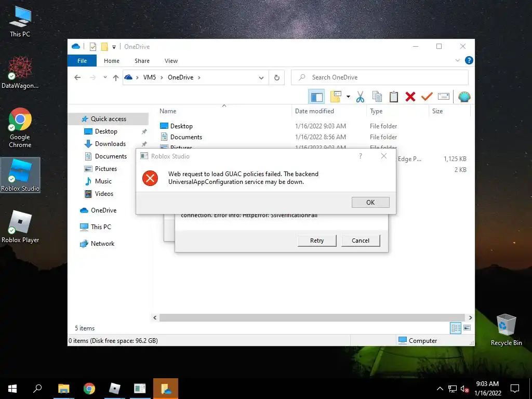Screen dimensions: 532x399
Task: Click the Cut scissors icon in toolbar
Action: (360, 97)
